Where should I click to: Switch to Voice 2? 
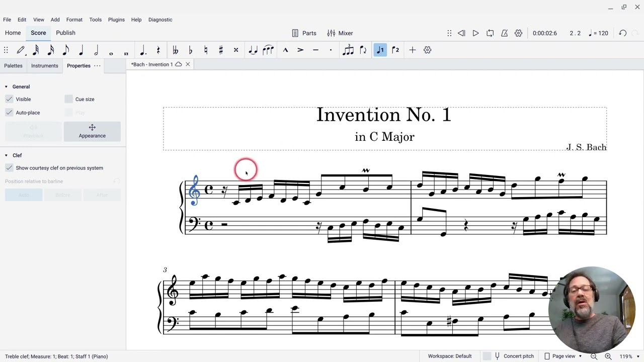click(x=395, y=50)
